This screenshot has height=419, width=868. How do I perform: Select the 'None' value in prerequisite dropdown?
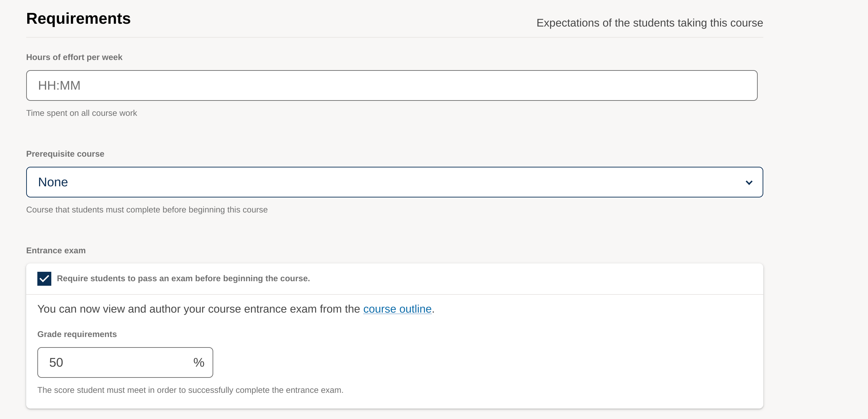(53, 182)
